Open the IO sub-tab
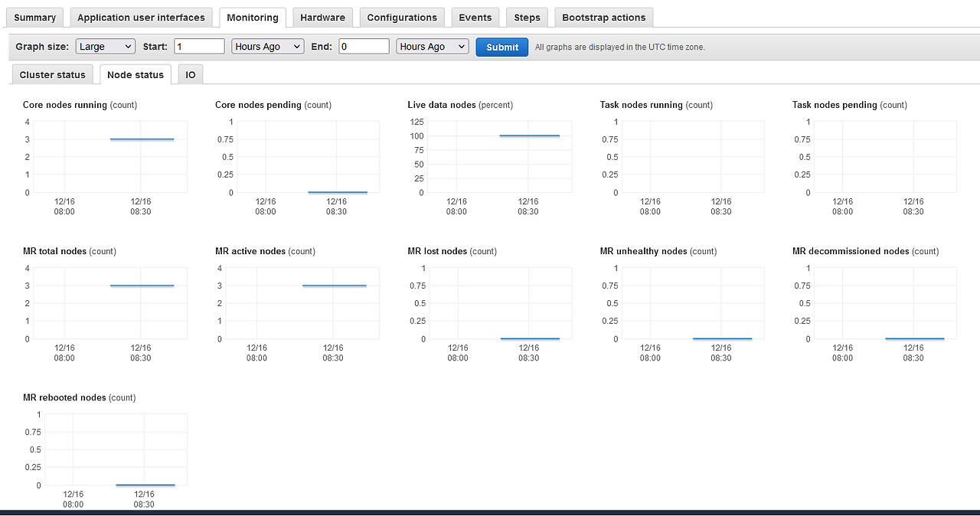Image resolution: width=980 pixels, height=516 pixels. coord(191,75)
